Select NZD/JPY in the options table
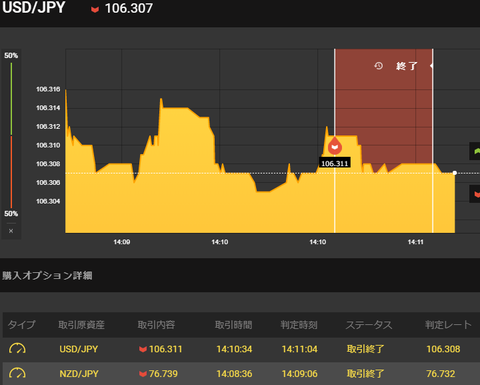 click(79, 374)
